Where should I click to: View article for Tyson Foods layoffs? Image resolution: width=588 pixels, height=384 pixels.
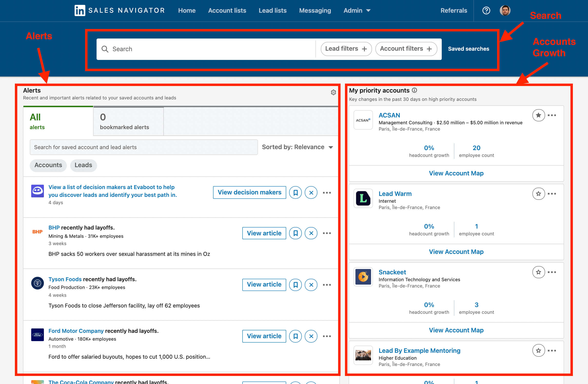[x=264, y=285]
